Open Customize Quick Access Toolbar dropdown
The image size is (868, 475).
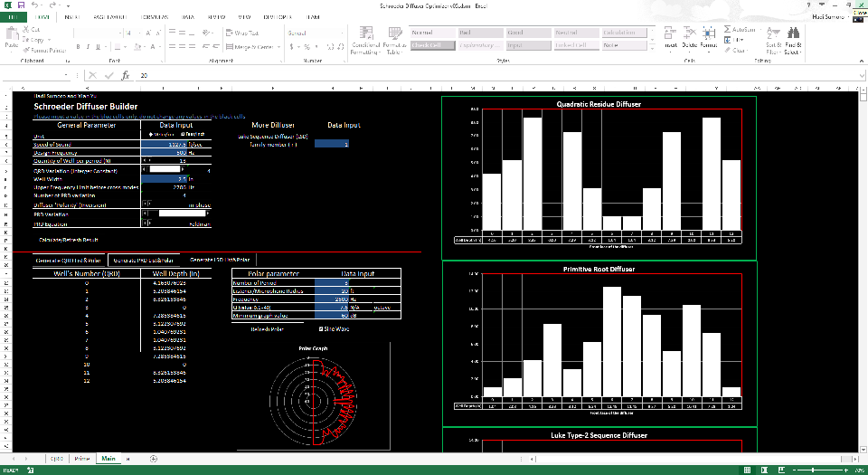coord(68,5)
